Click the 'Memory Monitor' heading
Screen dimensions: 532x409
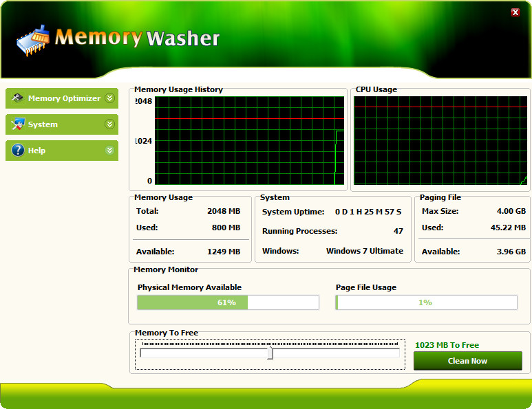(x=166, y=269)
